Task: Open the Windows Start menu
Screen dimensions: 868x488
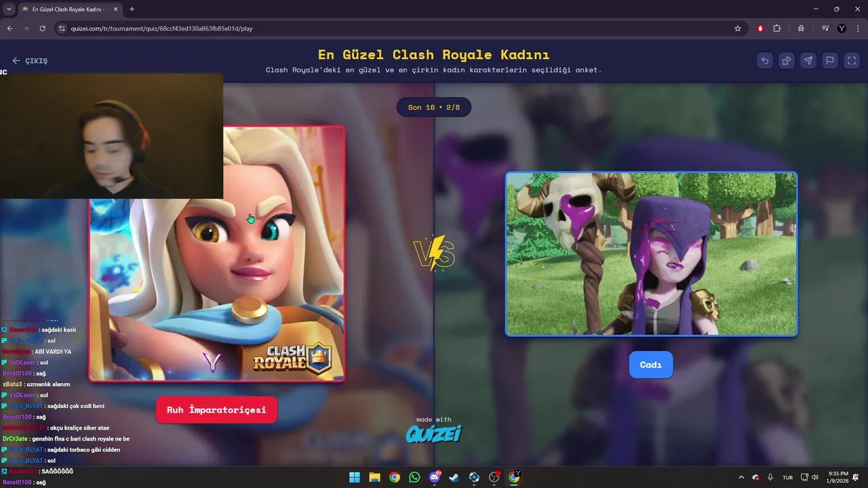Action: pyautogui.click(x=355, y=477)
